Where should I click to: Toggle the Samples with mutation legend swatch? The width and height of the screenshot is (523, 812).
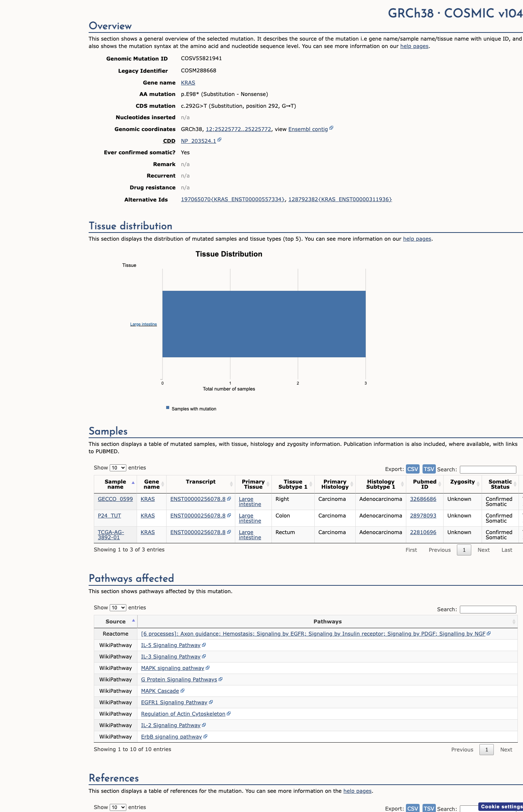tap(168, 408)
